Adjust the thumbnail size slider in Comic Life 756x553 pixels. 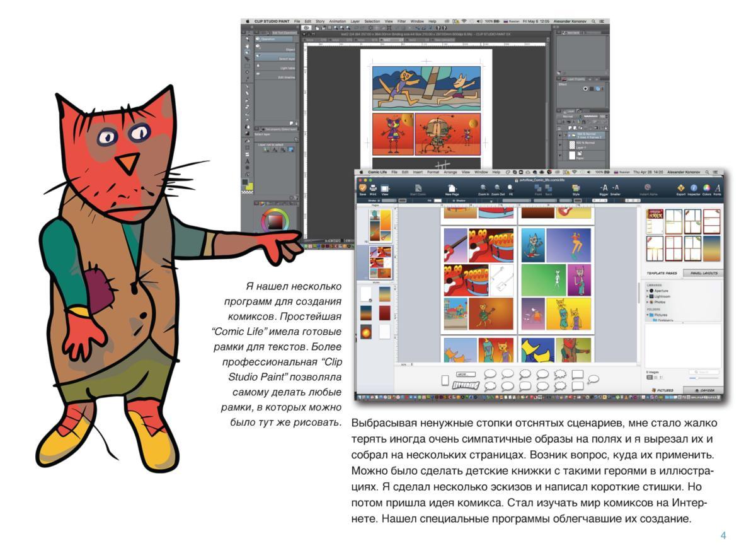(704, 378)
